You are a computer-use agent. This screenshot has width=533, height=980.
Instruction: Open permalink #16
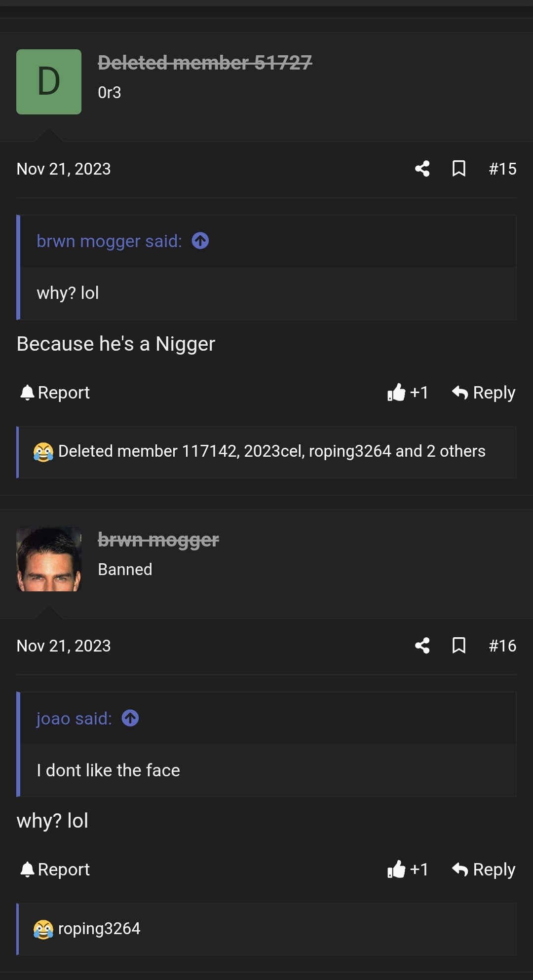pyautogui.click(x=502, y=646)
